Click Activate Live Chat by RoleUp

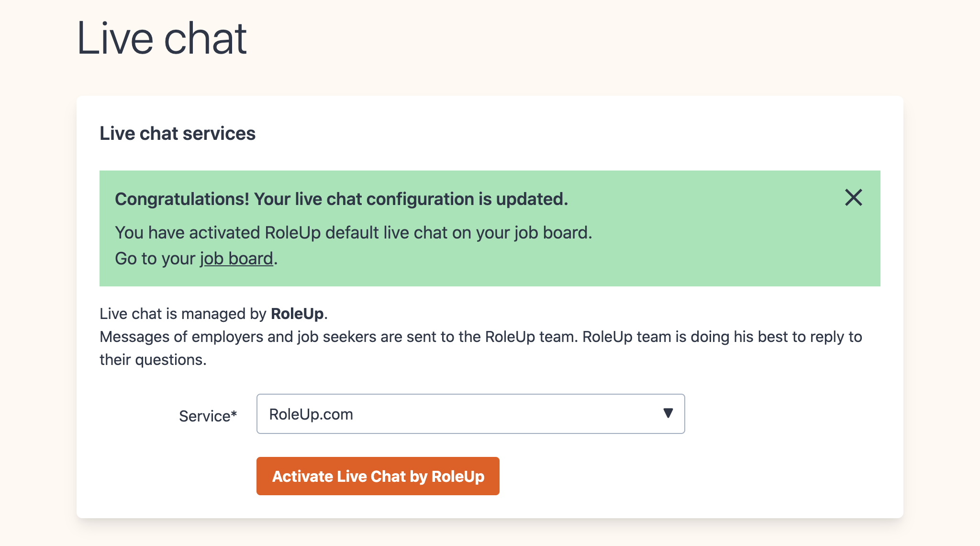pos(378,476)
